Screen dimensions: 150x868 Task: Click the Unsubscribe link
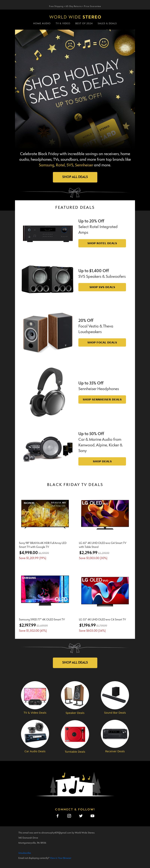(x=25, y=853)
